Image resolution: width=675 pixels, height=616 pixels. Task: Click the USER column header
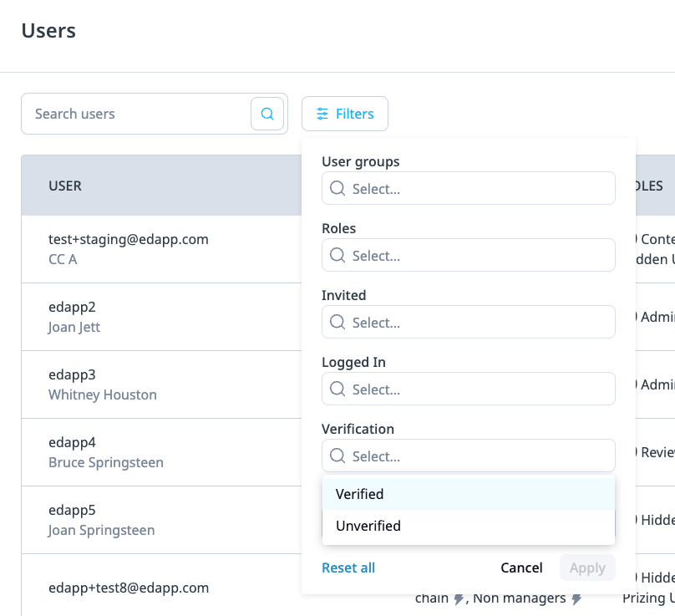(65, 186)
